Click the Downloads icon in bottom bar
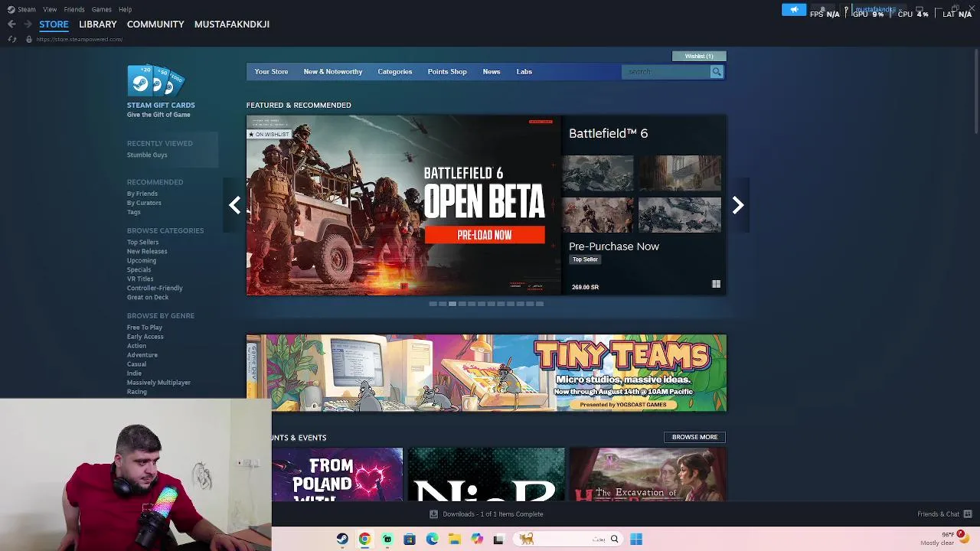The height and width of the screenshot is (551, 980). coord(433,514)
